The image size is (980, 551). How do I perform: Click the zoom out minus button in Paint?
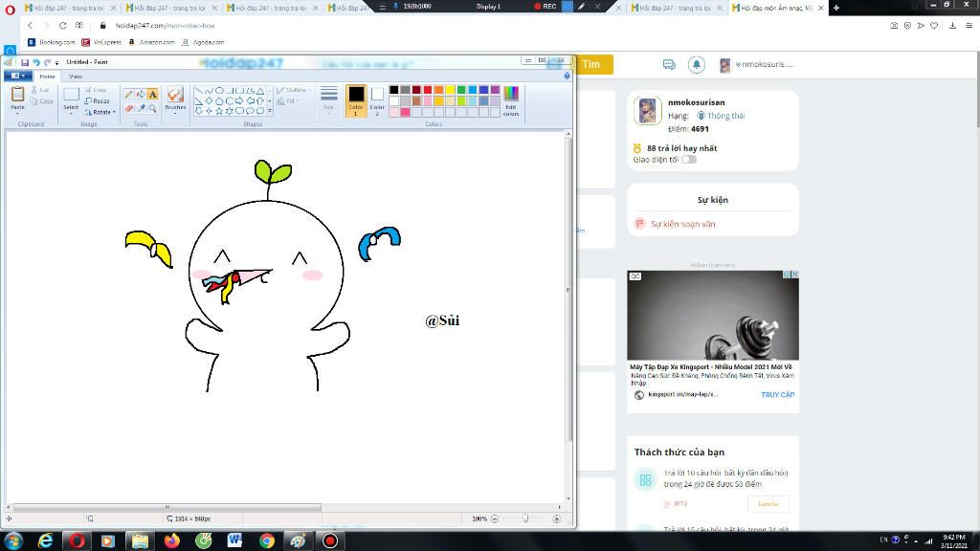click(495, 518)
